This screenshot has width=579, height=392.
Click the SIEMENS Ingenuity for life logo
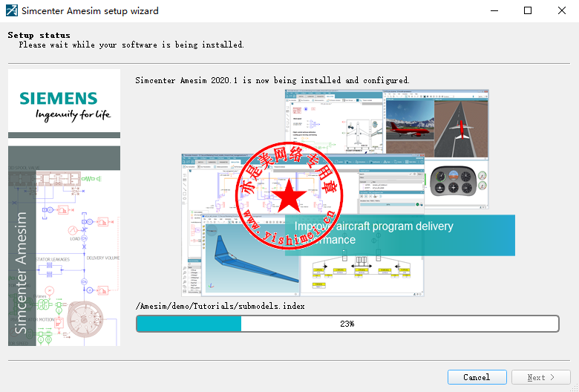click(65, 106)
